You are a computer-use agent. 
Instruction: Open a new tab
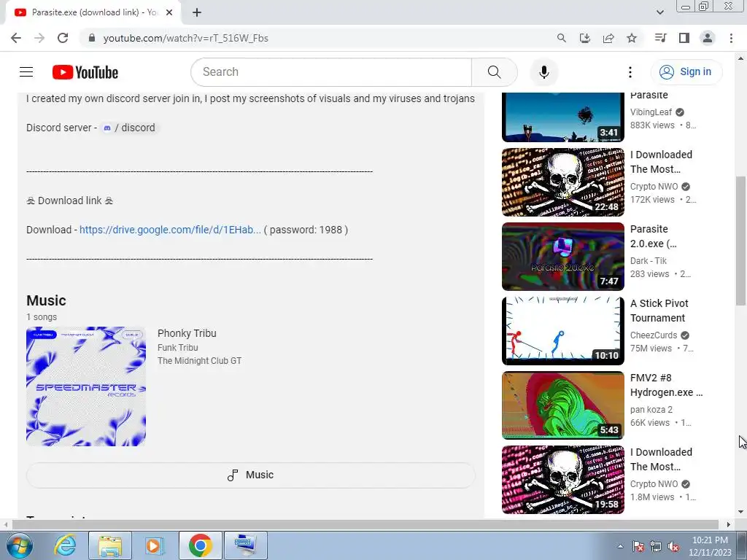197,12
